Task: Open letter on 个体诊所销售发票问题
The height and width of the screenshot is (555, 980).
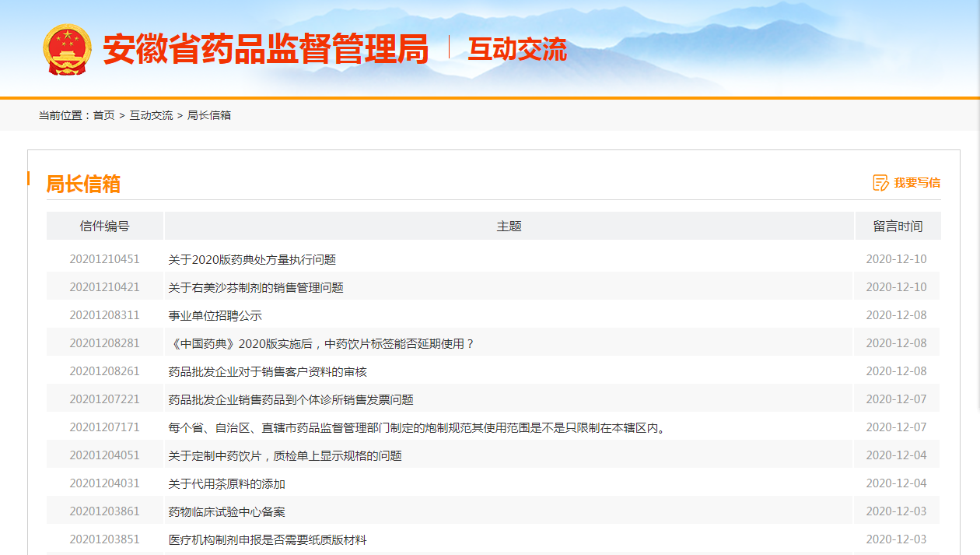Action: point(291,399)
